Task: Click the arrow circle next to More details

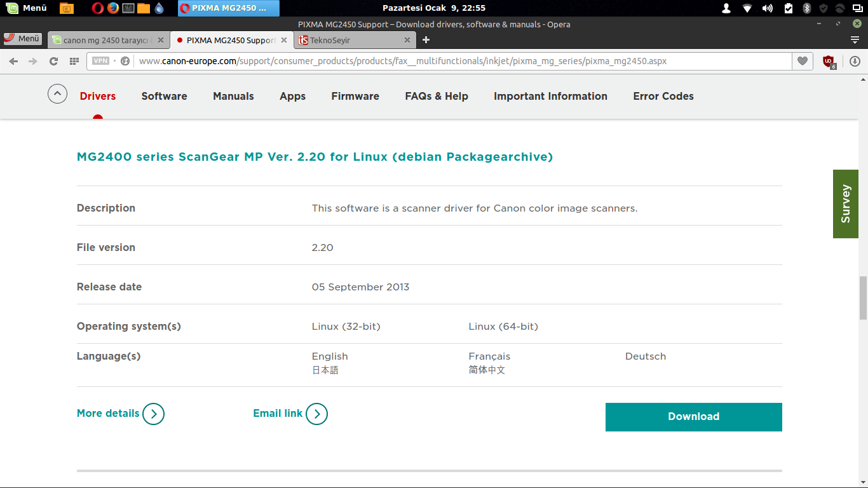Action: point(153,414)
